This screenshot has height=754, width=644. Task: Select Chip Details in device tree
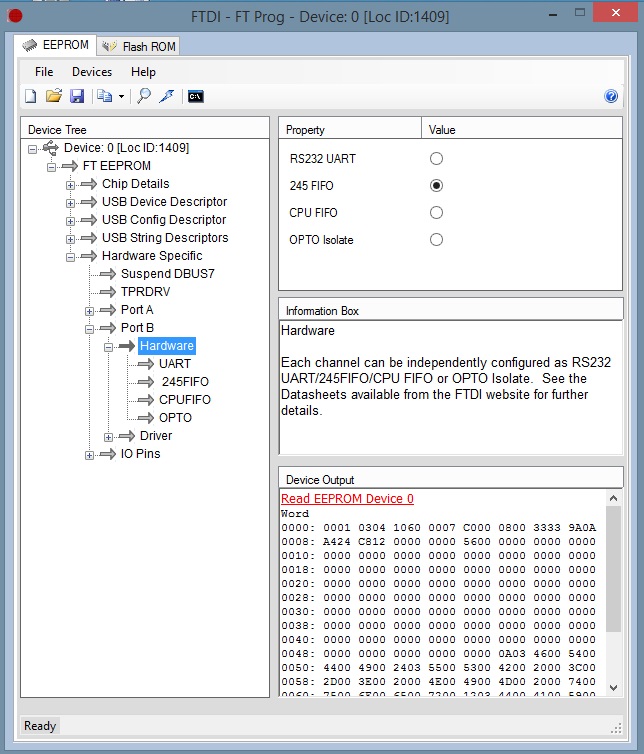[x=136, y=184]
